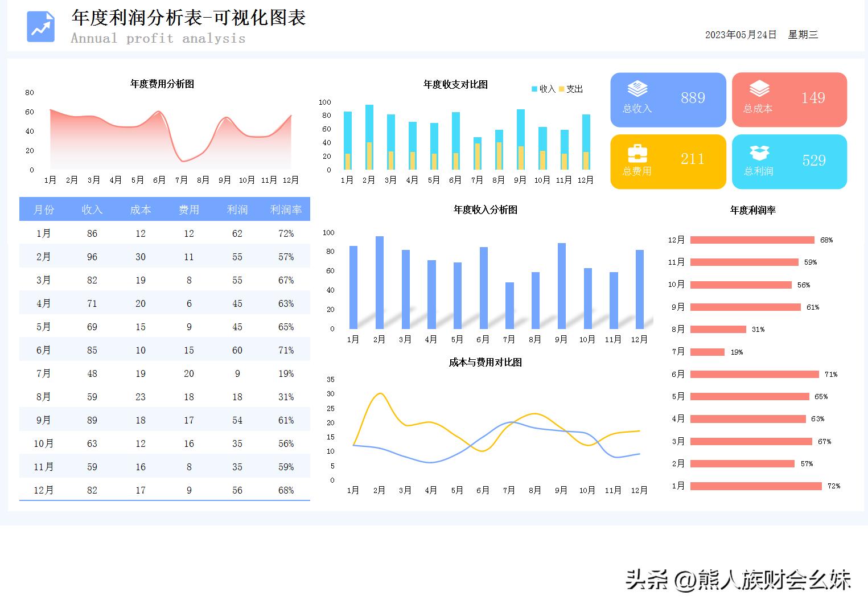The height and width of the screenshot is (608, 868).
Task: Click the 支出 legend marker above the chart
Action: [561, 89]
